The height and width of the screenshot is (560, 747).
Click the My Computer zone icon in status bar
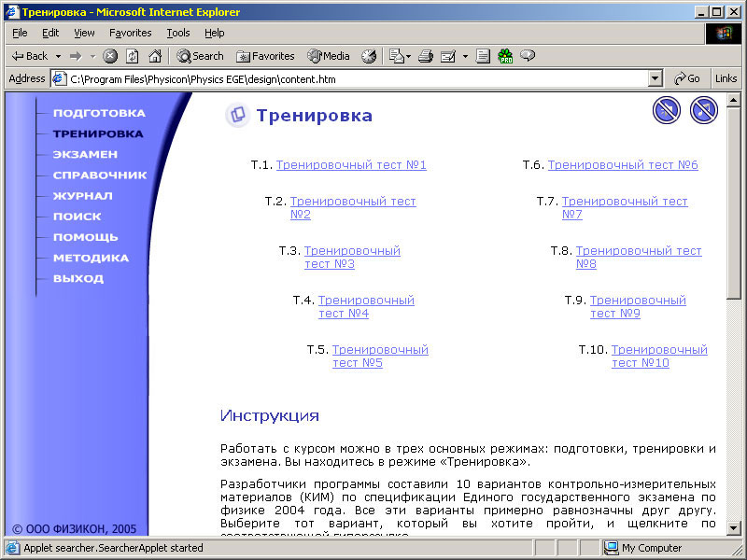[x=611, y=548]
